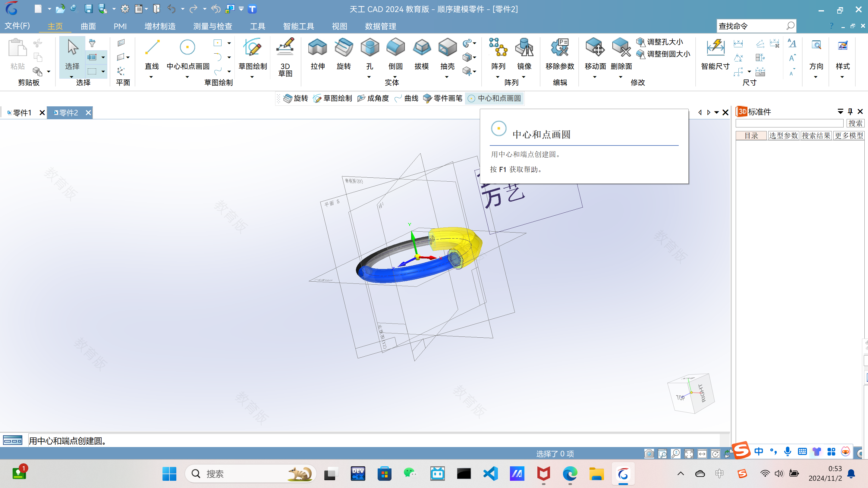Click 调整孔大小 command
868x488 pixels.
coord(659,42)
